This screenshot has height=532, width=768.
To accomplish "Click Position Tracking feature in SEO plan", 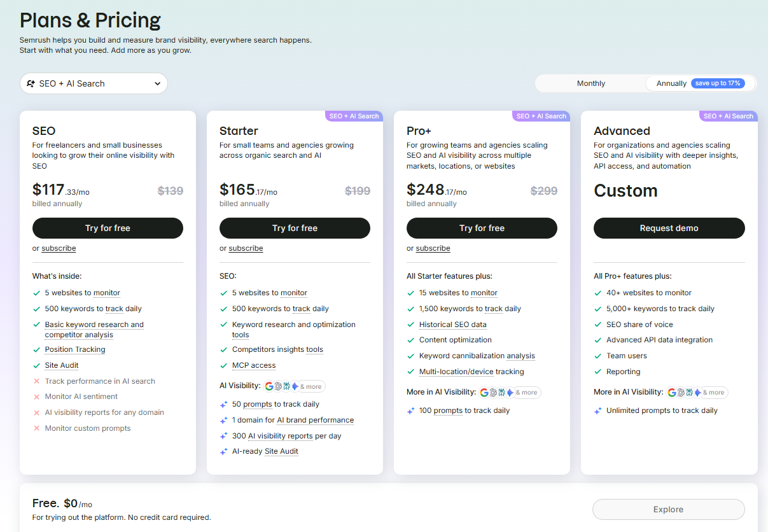I will pos(75,349).
